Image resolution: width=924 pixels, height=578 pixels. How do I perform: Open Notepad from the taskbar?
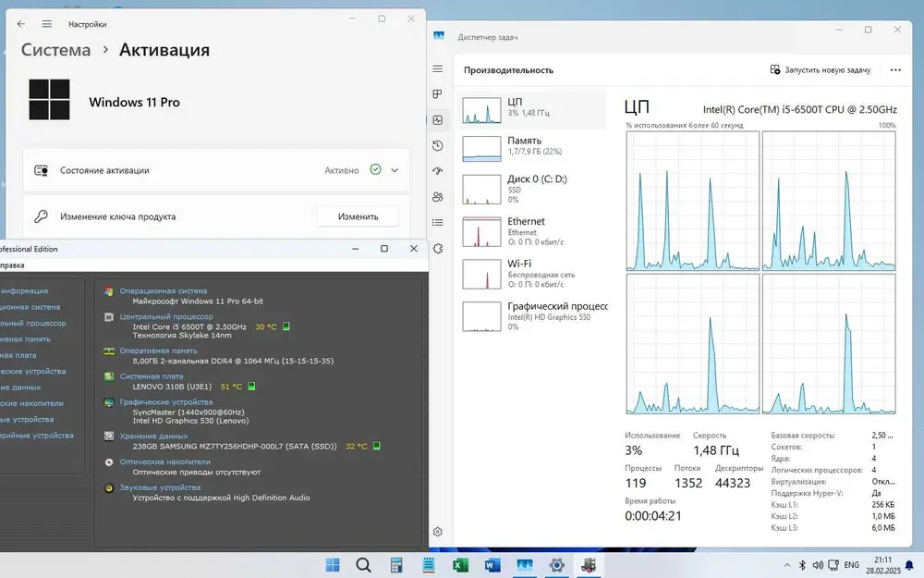tap(429, 565)
